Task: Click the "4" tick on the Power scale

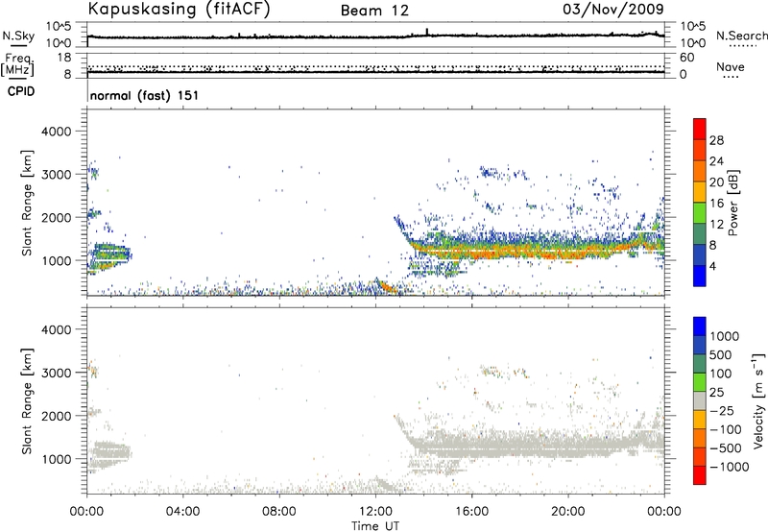Action: coord(713,266)
